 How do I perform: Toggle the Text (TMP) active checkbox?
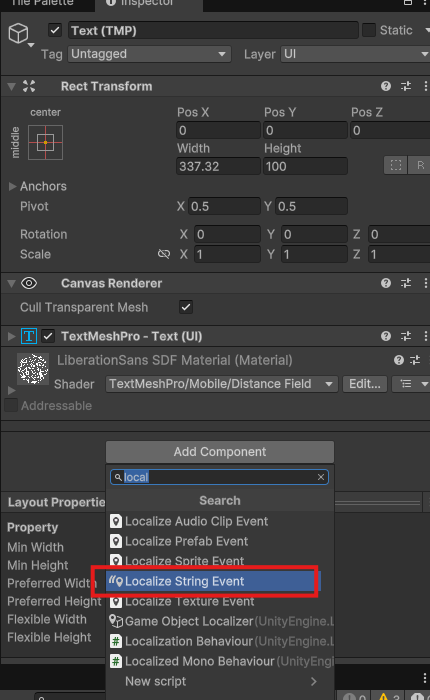pos(55,30)
